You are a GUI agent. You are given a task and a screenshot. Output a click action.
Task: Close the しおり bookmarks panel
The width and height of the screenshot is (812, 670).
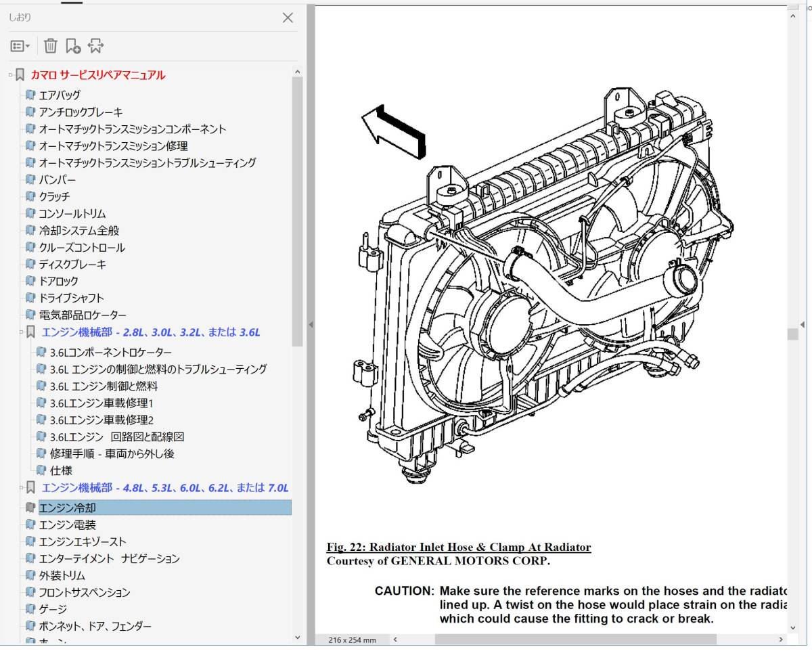coord(288,18)
